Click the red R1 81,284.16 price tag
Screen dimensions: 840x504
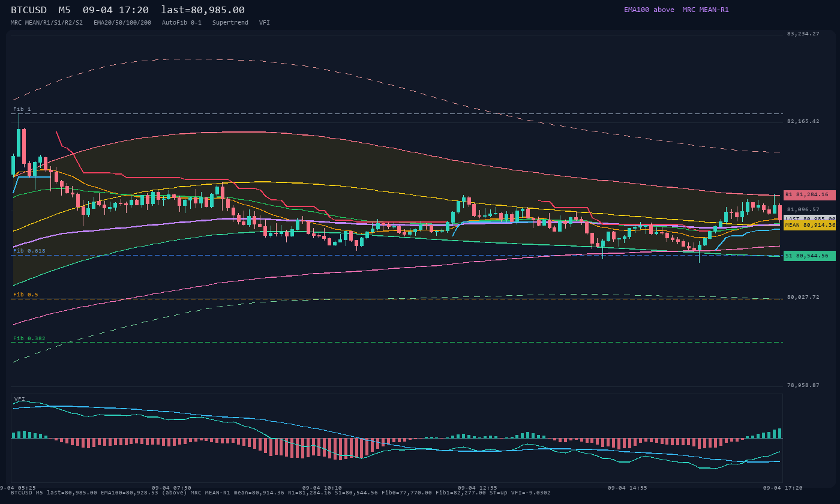809,195
